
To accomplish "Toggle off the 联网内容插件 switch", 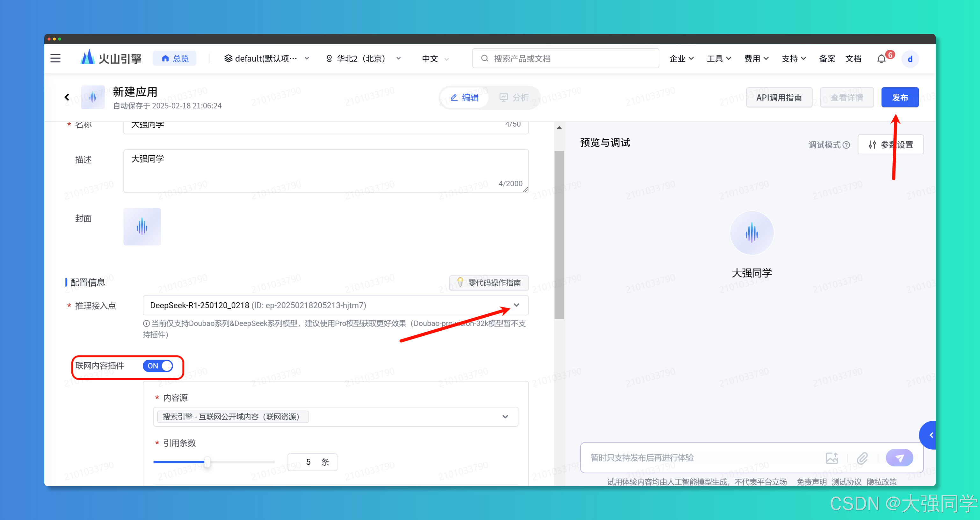I will 158,366.
